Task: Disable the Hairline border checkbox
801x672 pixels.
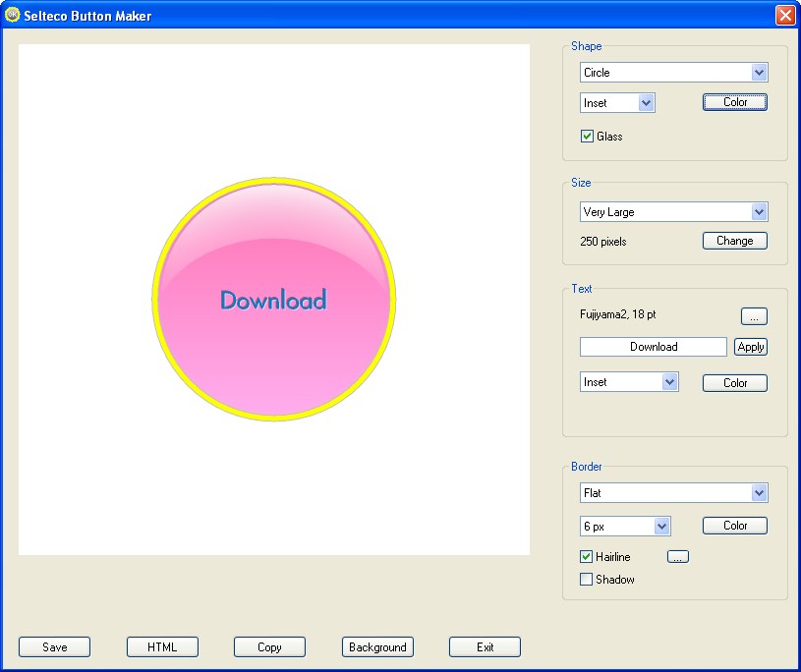Action: click(587, 557)
